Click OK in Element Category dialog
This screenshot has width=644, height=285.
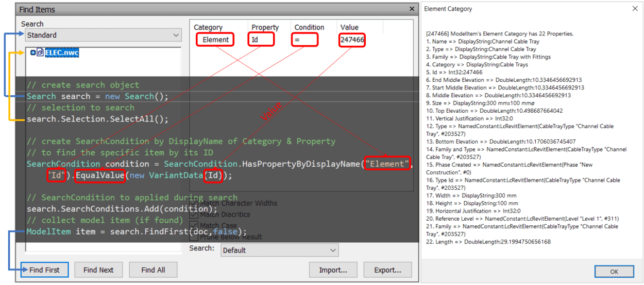(x=614, y=272)
